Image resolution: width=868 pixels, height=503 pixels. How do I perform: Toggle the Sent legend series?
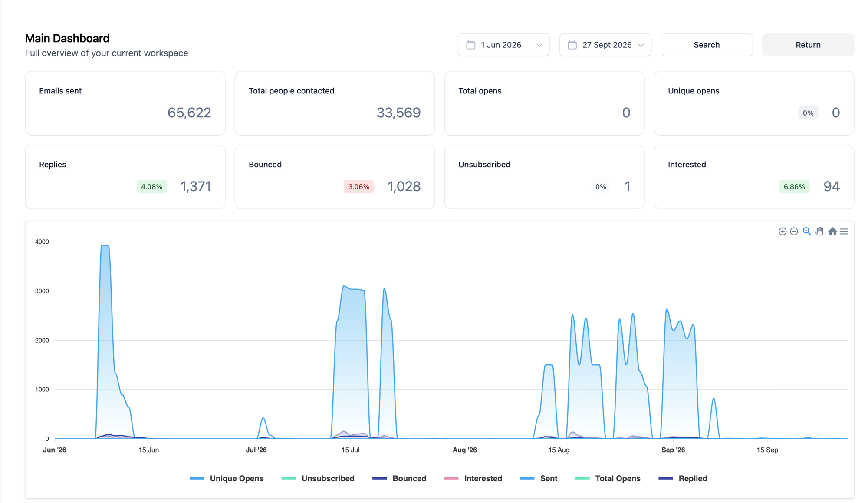[539, 478]
